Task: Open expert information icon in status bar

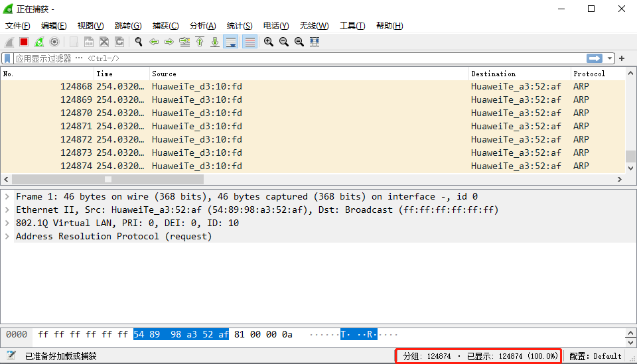Action: pos(11,356)
